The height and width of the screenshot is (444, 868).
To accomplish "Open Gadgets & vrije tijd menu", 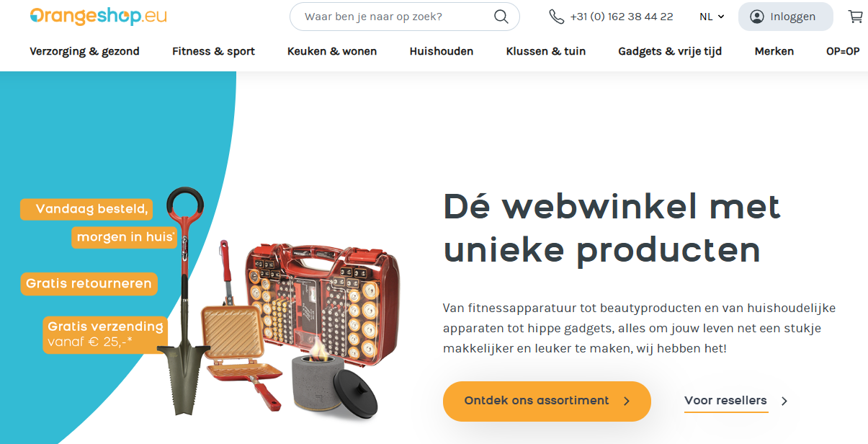I will point(670,51).
